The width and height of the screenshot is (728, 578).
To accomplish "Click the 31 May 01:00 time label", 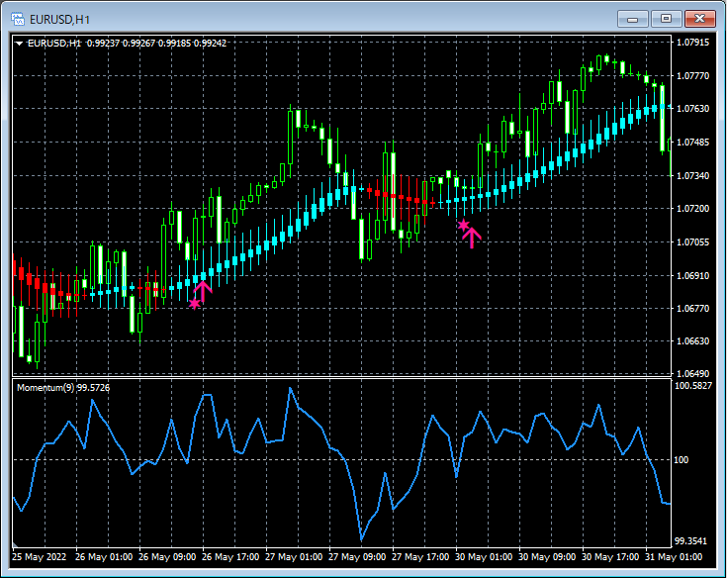I will pyautogui.click(x=674, y=556).
